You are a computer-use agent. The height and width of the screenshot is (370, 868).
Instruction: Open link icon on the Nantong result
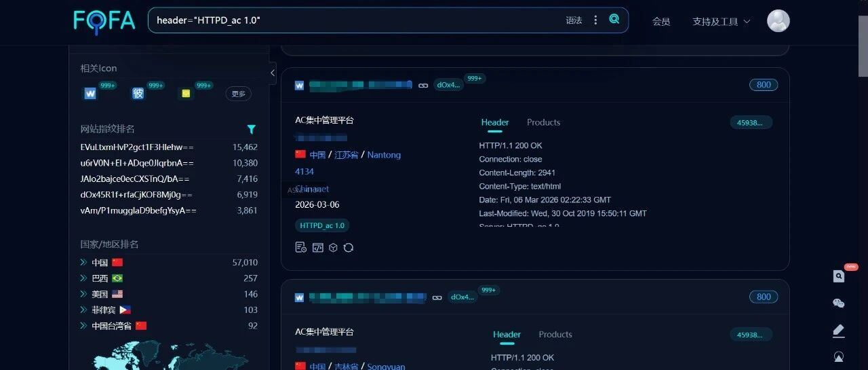pyautogui.click(x=423, y=86)
